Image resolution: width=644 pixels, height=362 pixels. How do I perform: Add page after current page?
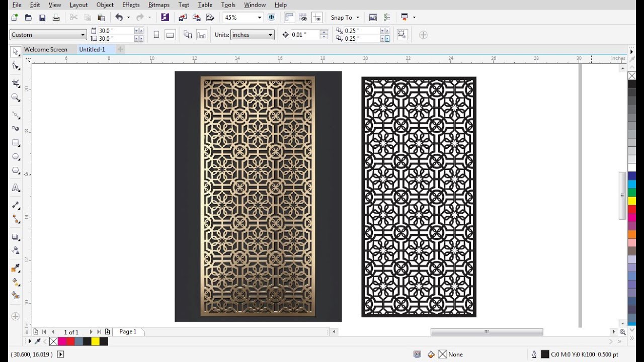(x=107, y=332)
